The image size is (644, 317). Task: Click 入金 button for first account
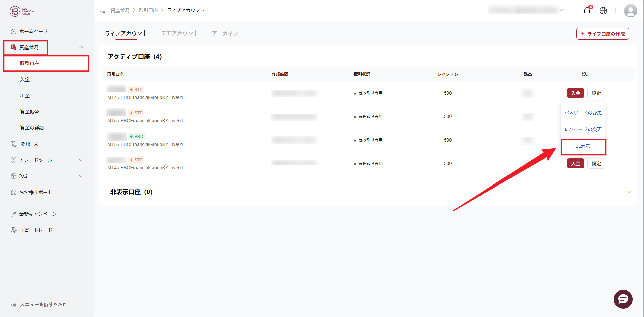point(576,93)
